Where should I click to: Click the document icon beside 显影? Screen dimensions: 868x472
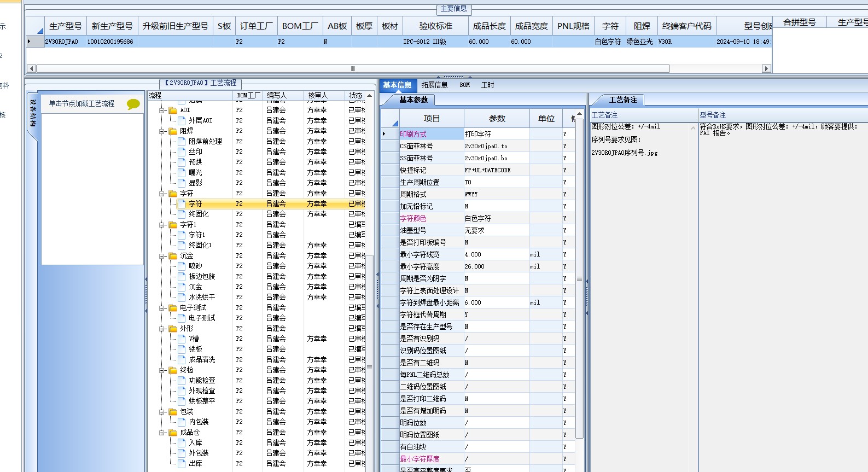pos(182,183)
